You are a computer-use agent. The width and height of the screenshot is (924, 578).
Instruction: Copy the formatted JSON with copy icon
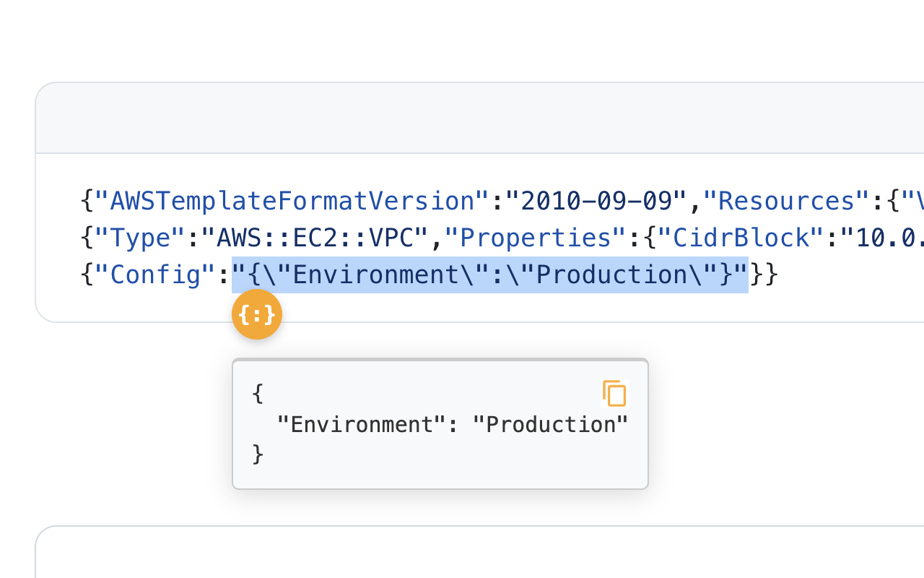click(x=614, y=394)
